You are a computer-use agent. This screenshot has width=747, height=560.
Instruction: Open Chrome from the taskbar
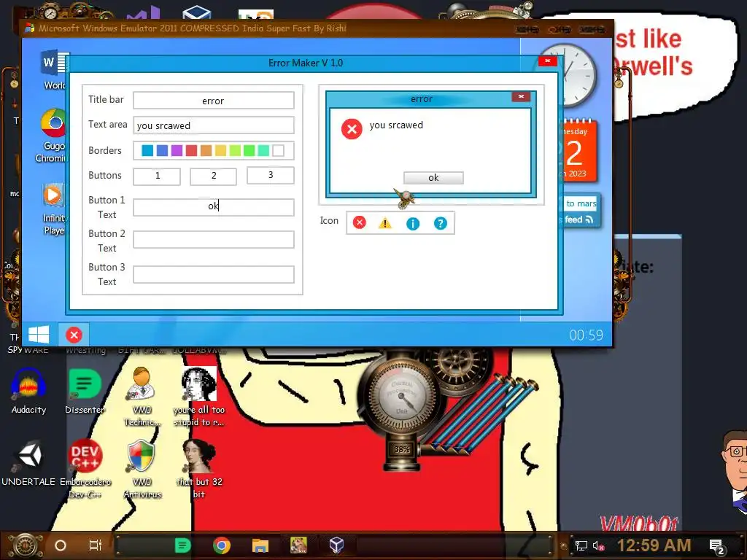[x=222, y=545]
